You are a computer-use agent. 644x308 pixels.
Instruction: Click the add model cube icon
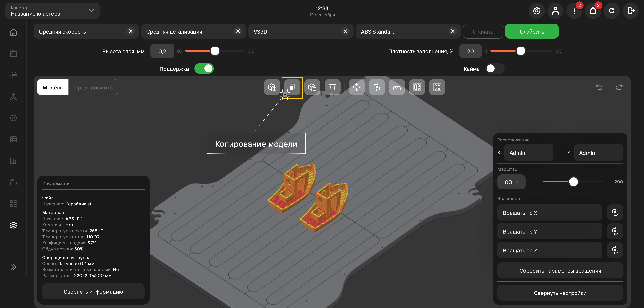[272, 87]
